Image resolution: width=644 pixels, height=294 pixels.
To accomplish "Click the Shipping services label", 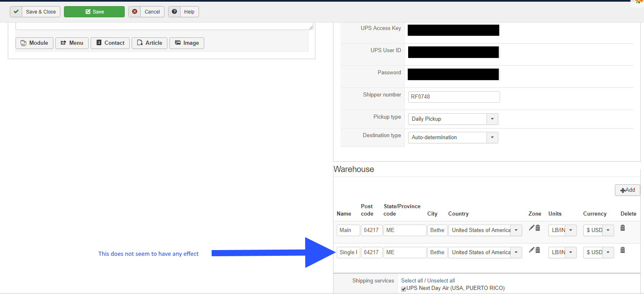I will click(373, 281).
